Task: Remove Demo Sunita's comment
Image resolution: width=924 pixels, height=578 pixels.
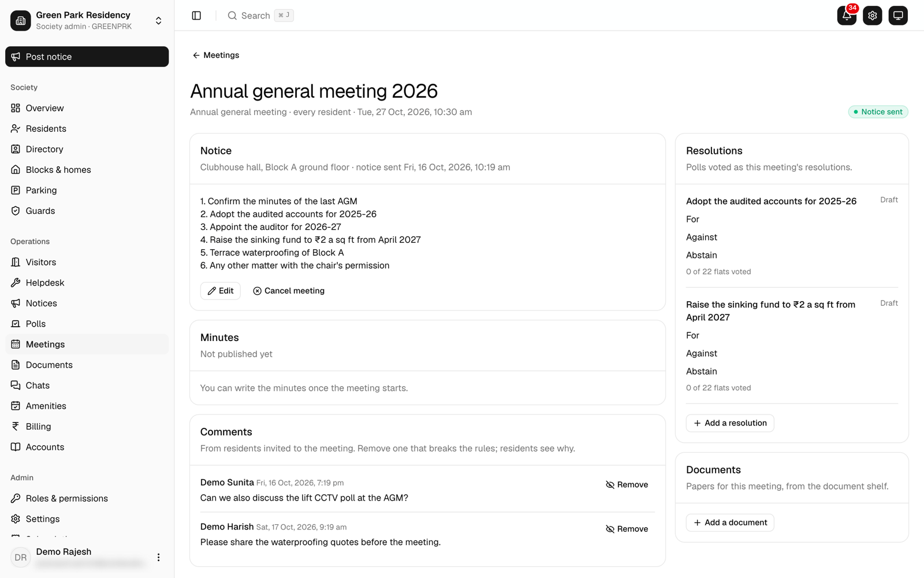Action: click(x=627, y=484)
